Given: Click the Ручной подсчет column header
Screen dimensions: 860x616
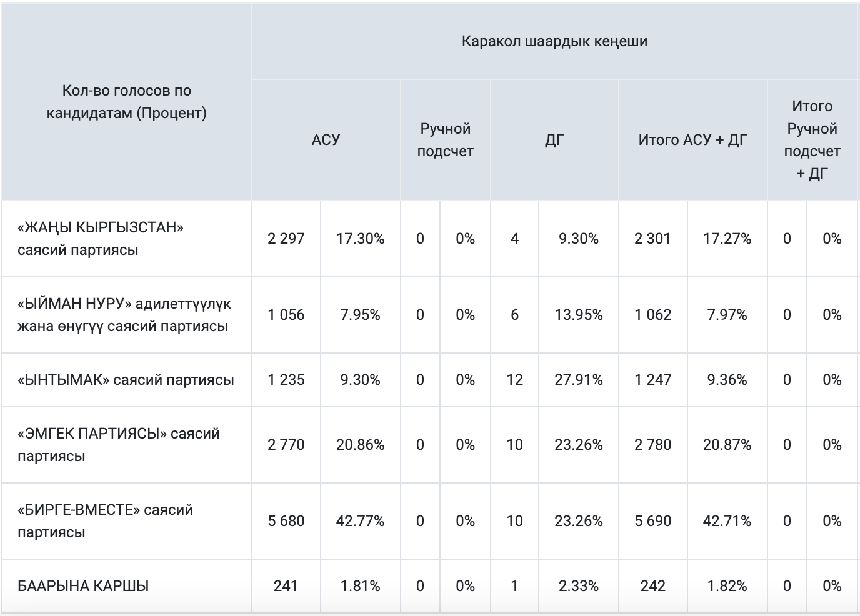Looking at the screenshot, I should tap(445, 140).
